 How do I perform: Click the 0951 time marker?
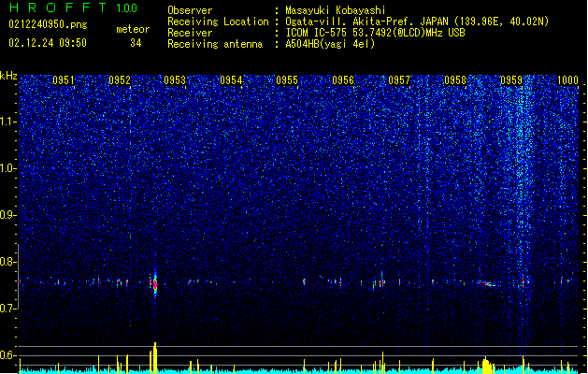point(63,79)
